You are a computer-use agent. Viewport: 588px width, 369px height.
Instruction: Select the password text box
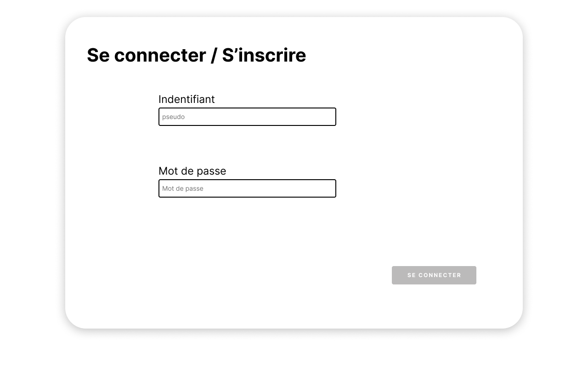pyautogui.click(x=247, y=188)
